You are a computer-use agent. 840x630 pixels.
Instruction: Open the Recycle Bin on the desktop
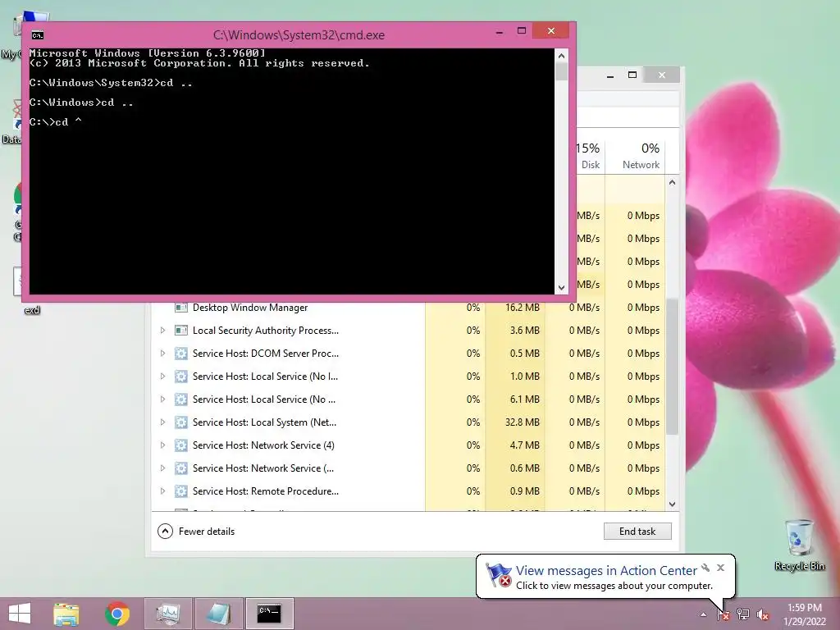click(x=799, y=545)
